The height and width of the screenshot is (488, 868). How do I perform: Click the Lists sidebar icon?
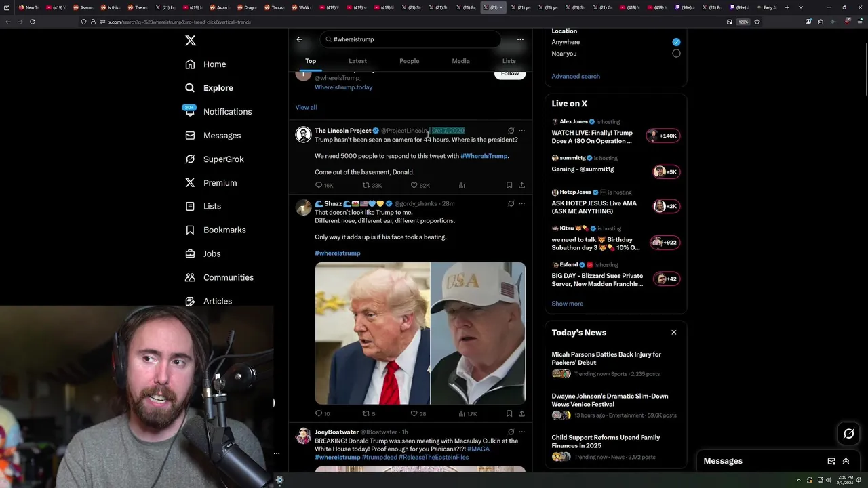190,206
